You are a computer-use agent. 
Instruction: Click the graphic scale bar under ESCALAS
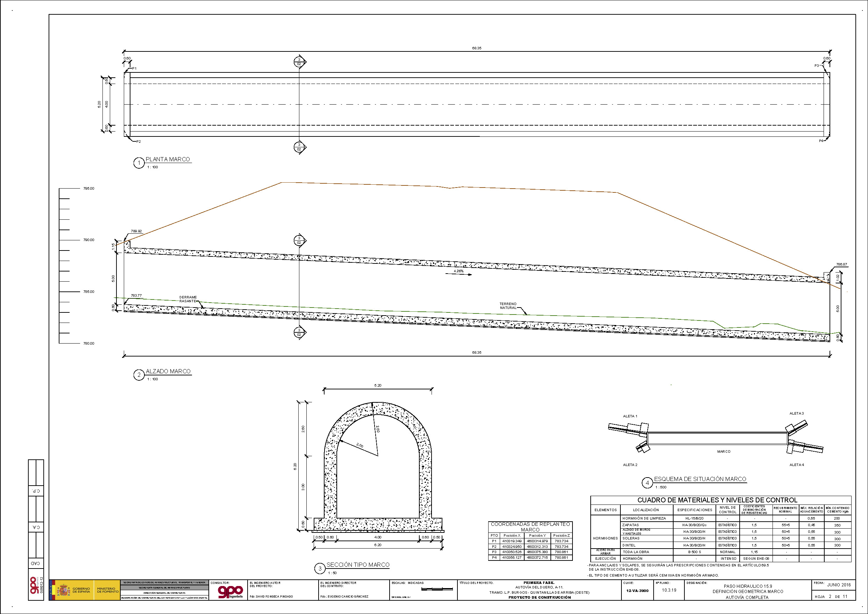pyautogui.click(x=437, y=589)
